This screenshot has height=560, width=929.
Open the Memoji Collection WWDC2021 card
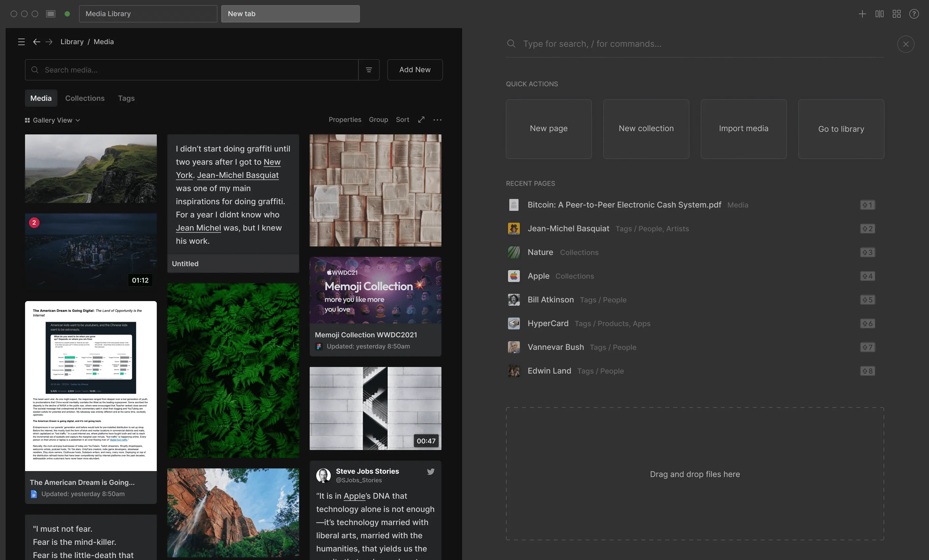(x=375, y=307)
